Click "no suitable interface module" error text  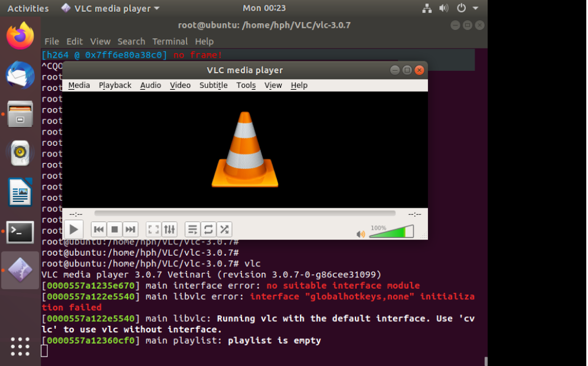343,286
